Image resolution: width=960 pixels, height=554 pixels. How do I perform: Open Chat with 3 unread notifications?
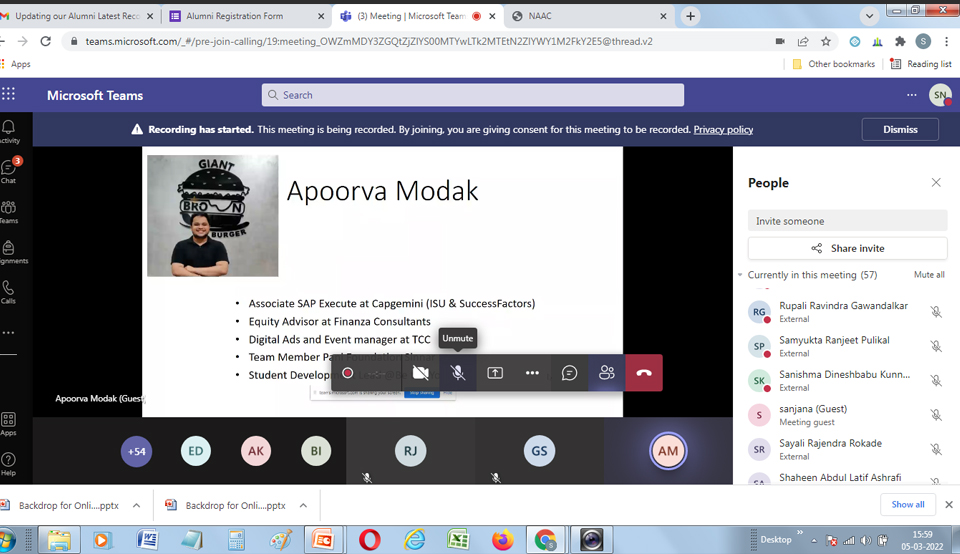(9, 171)
